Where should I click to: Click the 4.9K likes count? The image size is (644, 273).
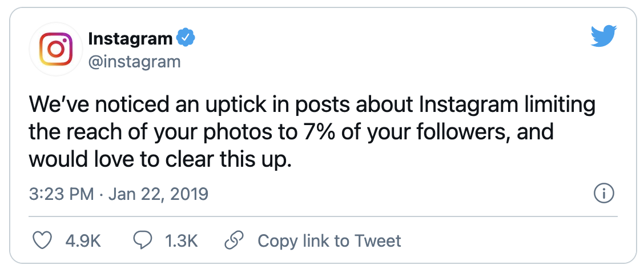click(x=83, y=241)
